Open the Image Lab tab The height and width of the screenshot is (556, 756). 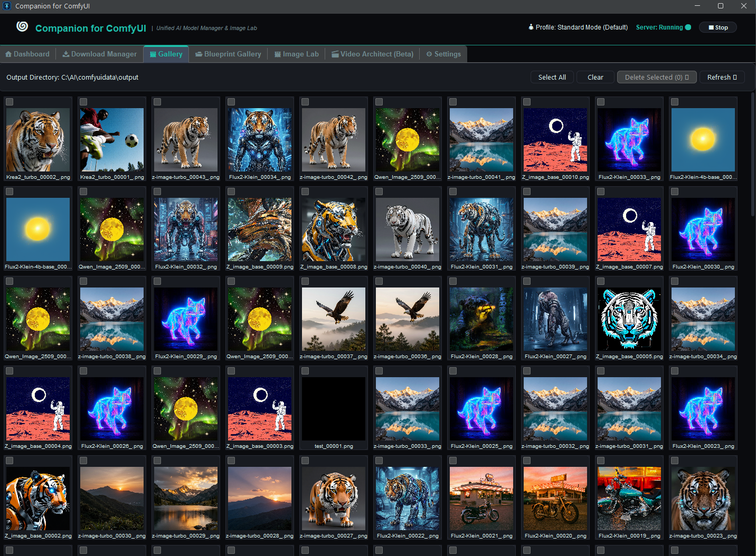tap(297, 54)
